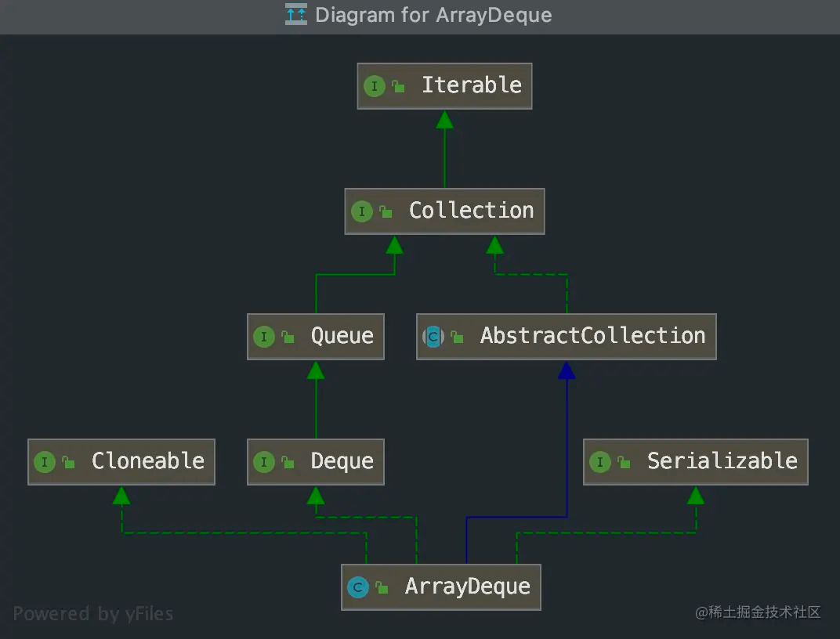
Task: Click the interface icon on the Queue node
Action: (x=264, y=337)
